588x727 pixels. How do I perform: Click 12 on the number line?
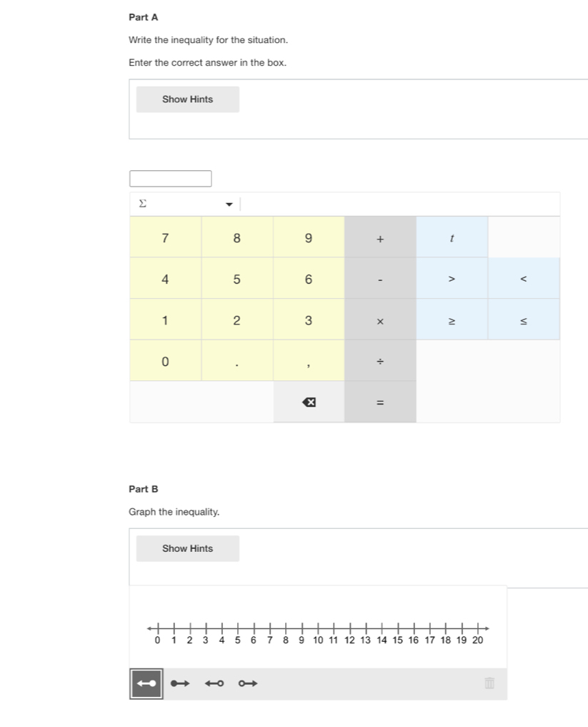tap(349, 629)
